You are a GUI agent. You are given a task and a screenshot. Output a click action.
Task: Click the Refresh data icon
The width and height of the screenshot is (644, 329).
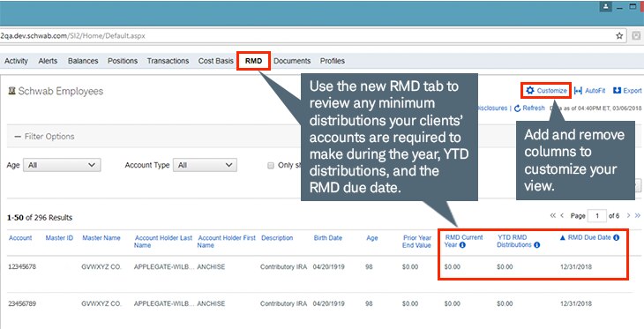tap(518, 108)
